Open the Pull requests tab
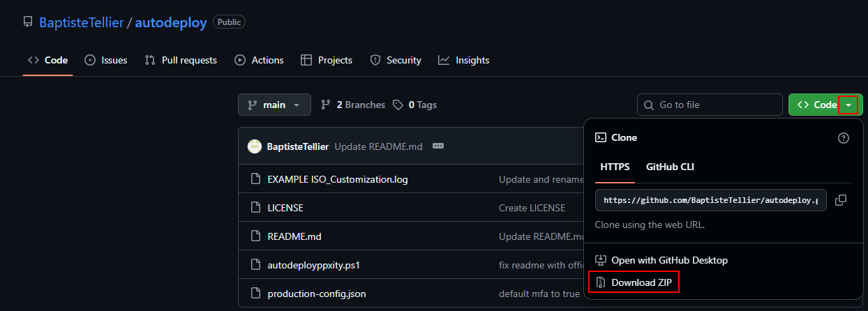 (x=181, y=60)
